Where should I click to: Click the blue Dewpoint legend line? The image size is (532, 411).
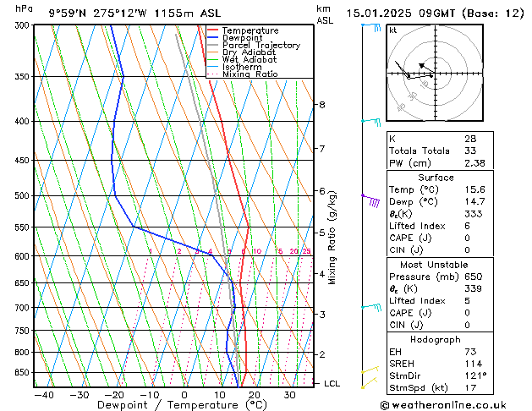pyautogui.click(x=213, y=38)
